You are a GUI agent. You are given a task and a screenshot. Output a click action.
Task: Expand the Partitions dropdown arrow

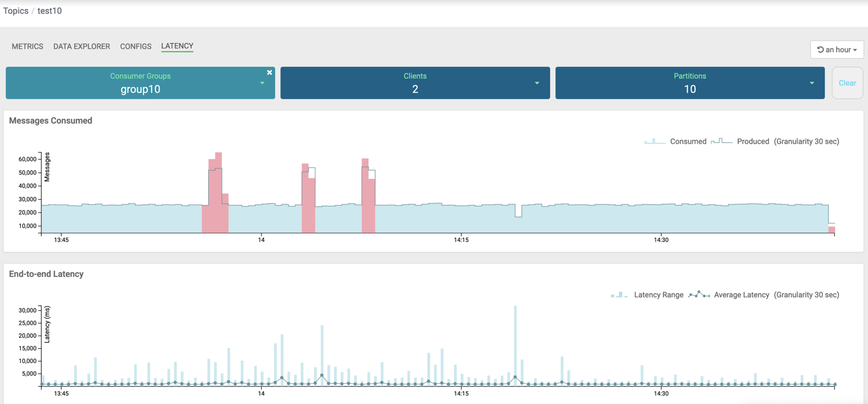click(x=811, y=83)
